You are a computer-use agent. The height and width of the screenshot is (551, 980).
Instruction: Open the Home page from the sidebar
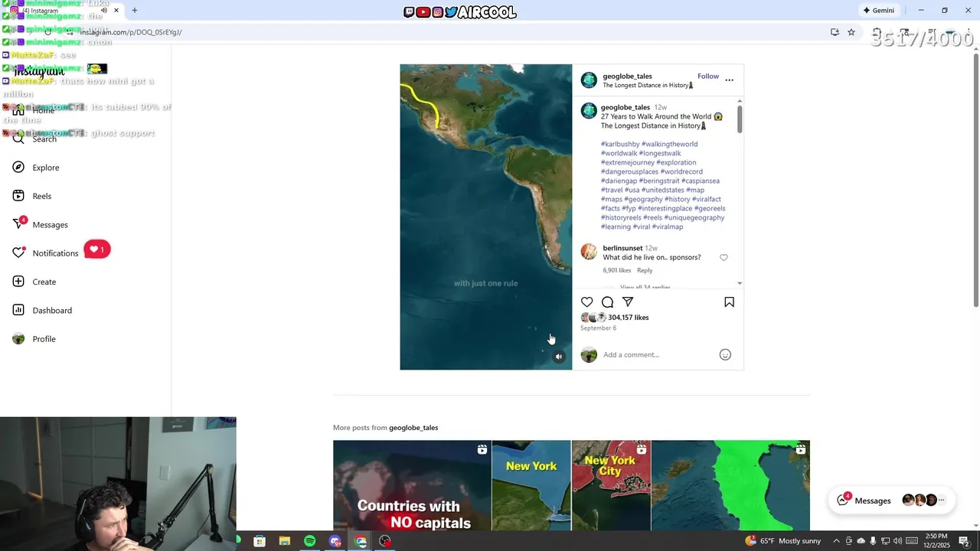[x=34, y=110]
